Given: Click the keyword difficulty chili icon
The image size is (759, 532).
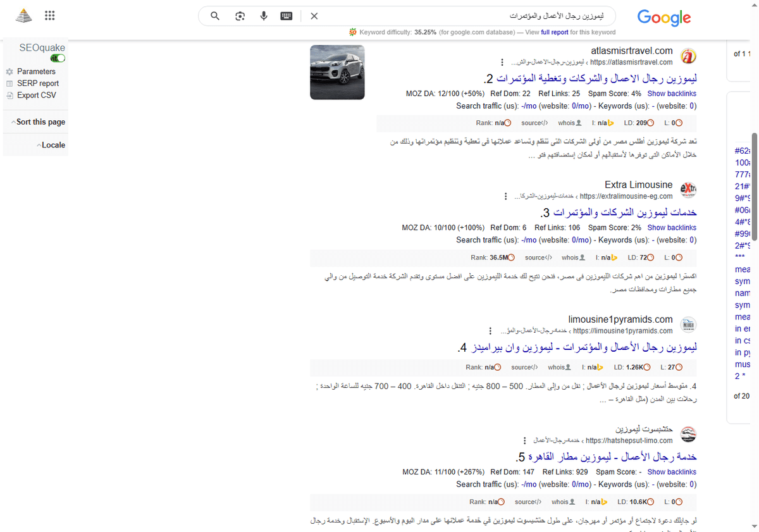Looking at the screenshot, I should [x=352, y=30].
